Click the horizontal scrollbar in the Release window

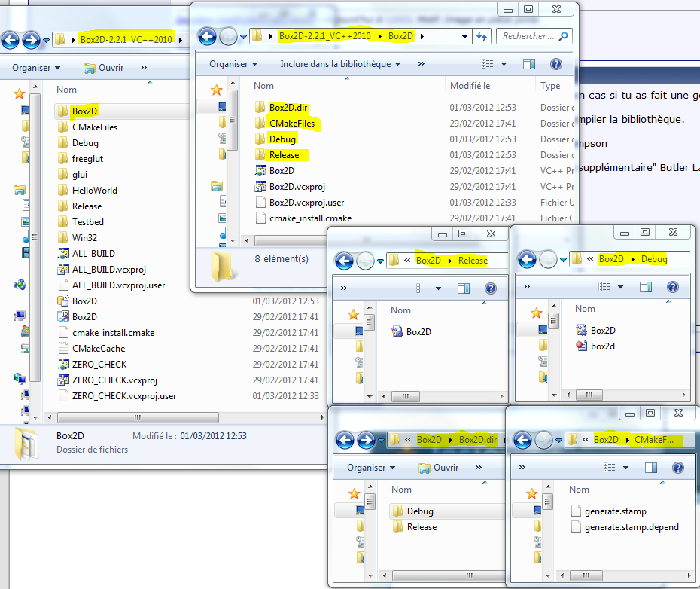point(406,396)
